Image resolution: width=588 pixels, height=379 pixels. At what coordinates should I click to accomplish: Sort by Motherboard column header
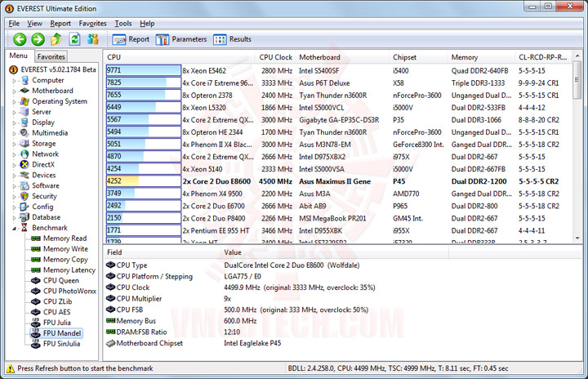[342, 57]
